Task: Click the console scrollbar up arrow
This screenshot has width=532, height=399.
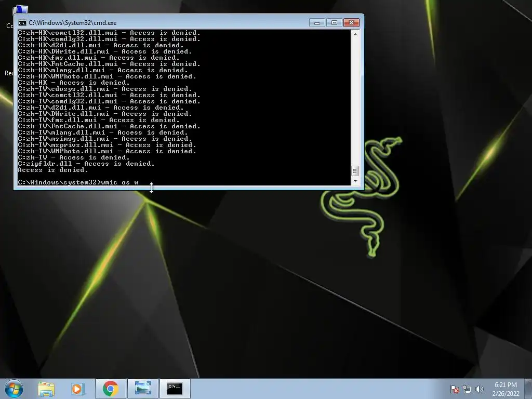Action: pyautogui.click(x=355, y=34)
